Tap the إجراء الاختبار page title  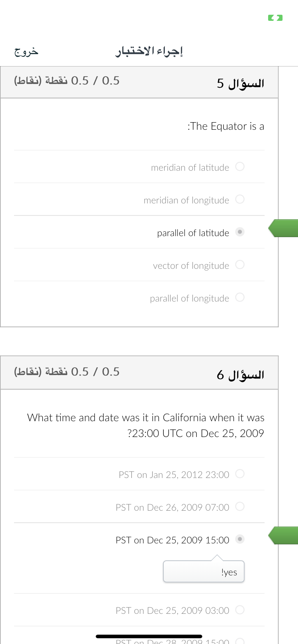tap(149, 51)
